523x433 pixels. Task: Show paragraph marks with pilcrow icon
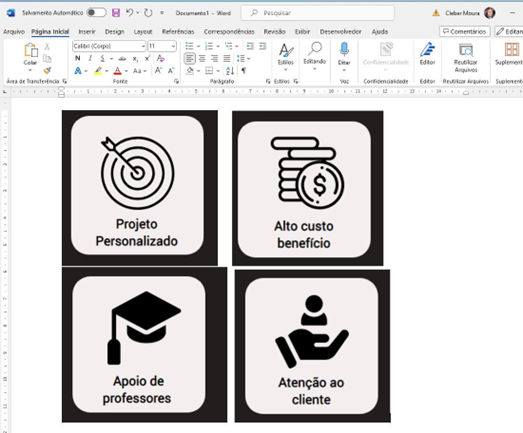pyautogui.click(x=244, y=71)
